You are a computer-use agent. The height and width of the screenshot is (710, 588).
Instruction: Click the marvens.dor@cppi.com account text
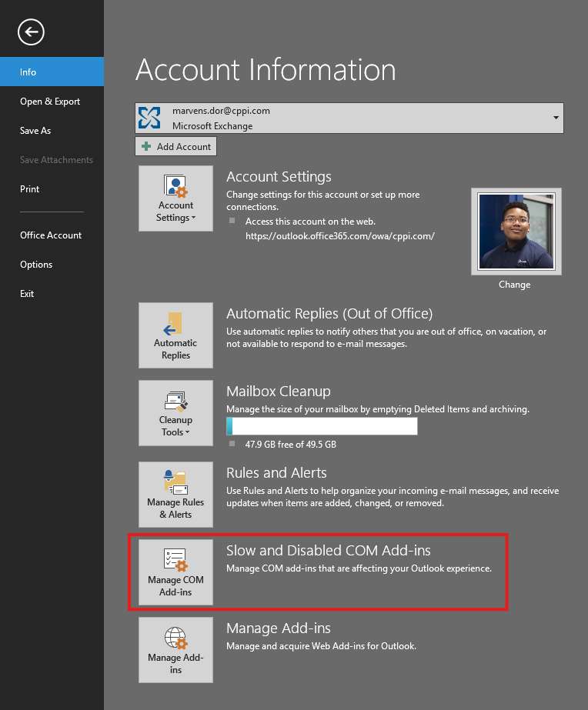221,111
